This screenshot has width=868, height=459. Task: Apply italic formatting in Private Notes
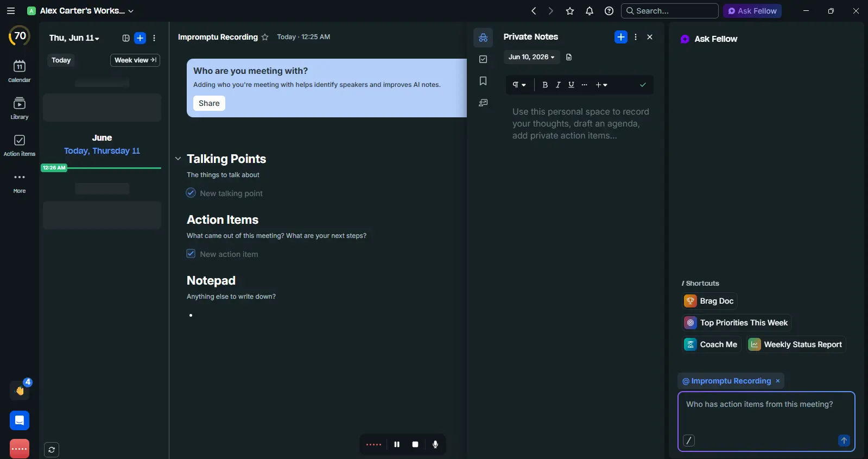(x=558, y=85)
